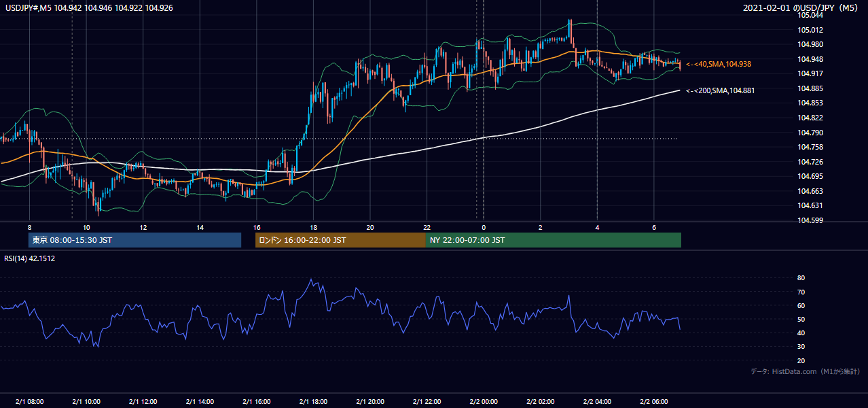Click the Tokyo session bar 東京 08:00-15:30 JST

134,240
